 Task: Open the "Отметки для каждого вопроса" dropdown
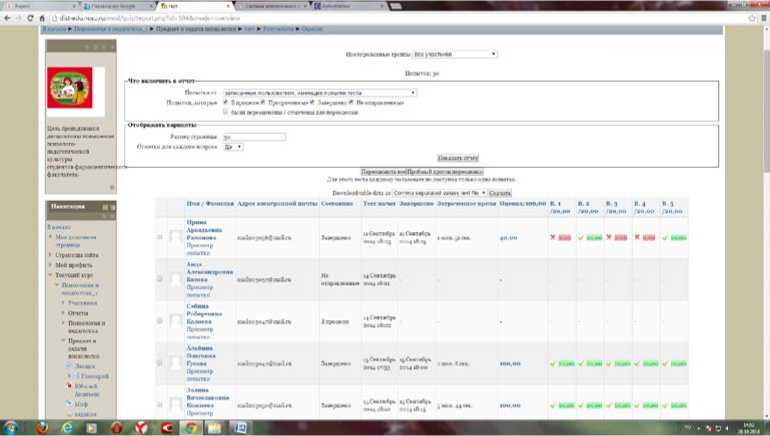(233, 146)
